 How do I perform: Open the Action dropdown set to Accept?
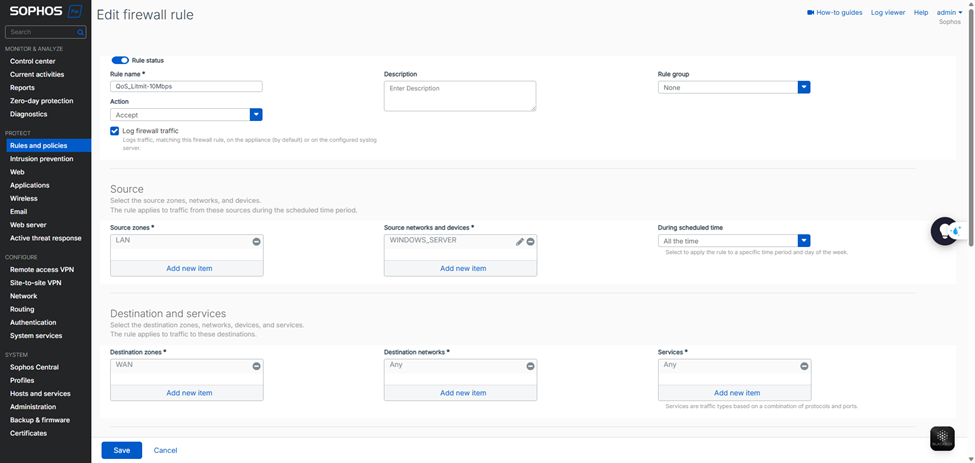click(256, 115)
